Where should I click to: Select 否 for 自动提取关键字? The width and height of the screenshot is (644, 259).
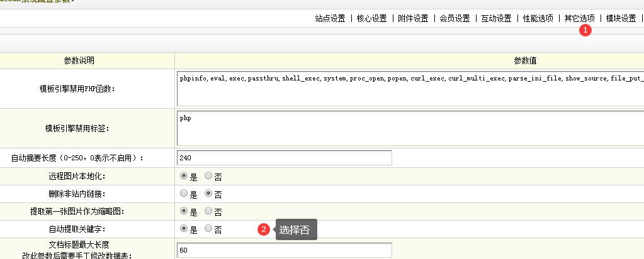tap(209, 229)
